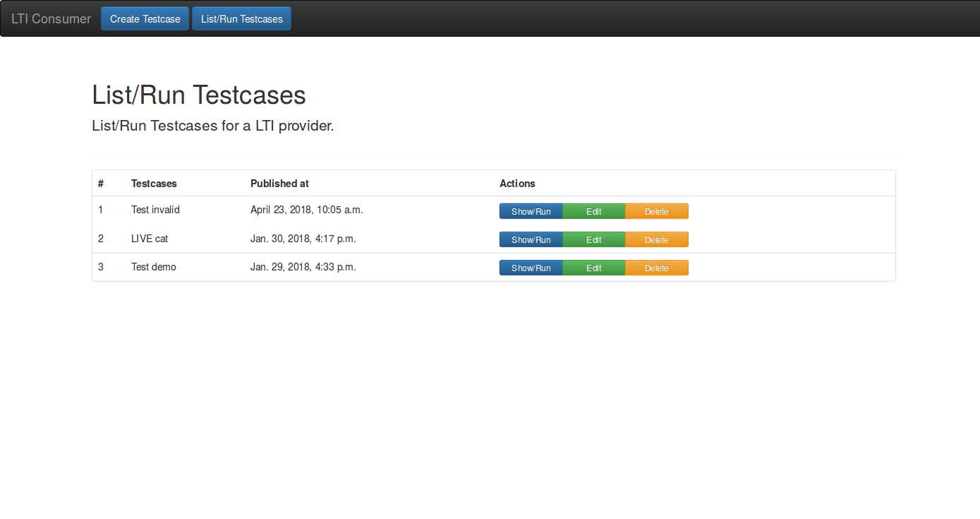Select the 'LIVE cat' testcase name

[x=150, y=239]
